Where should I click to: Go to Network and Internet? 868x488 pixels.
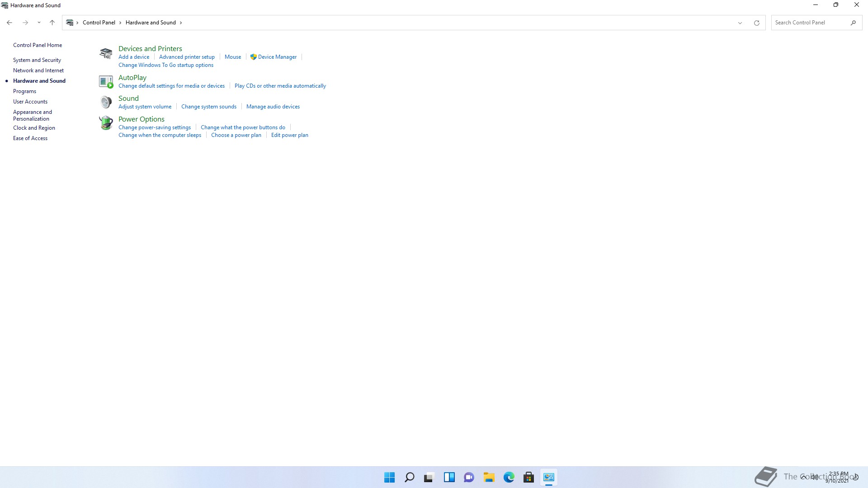point(38,70)
